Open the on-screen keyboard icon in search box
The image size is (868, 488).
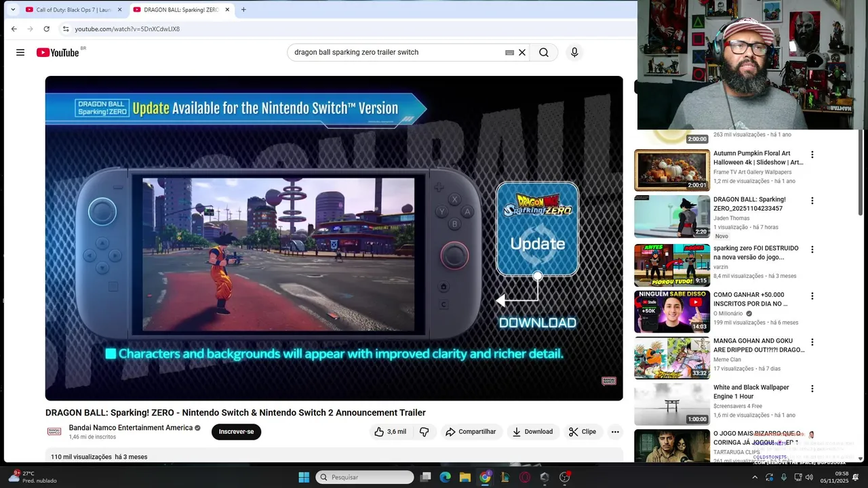tap(509, 52)
